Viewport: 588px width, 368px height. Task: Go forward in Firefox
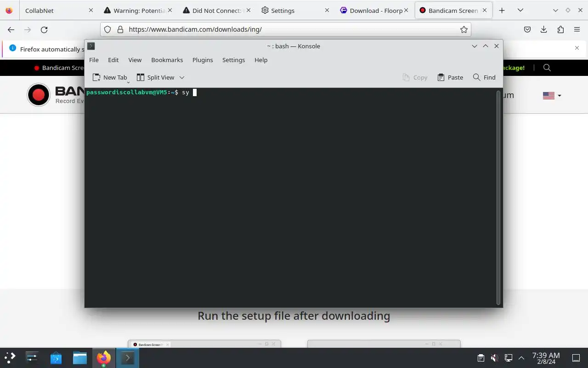click(28, 29)
